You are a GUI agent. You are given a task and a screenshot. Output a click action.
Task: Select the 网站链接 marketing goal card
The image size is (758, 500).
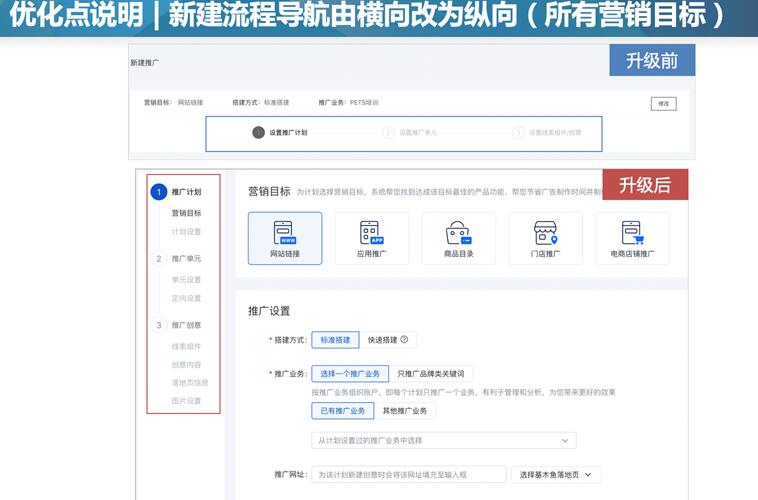[x=285, y=238]
